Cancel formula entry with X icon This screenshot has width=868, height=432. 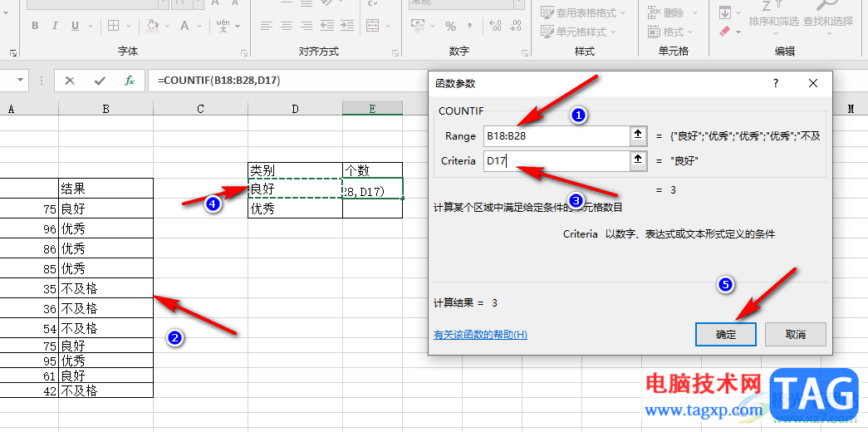click(69, 81)
